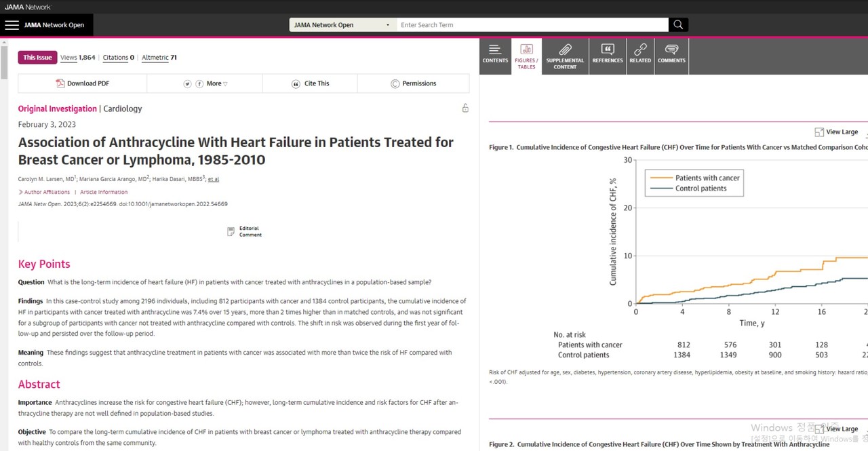This screenshot has width=868, height=451.
Task: Click the search term input field
Action: tap(532, 25)
